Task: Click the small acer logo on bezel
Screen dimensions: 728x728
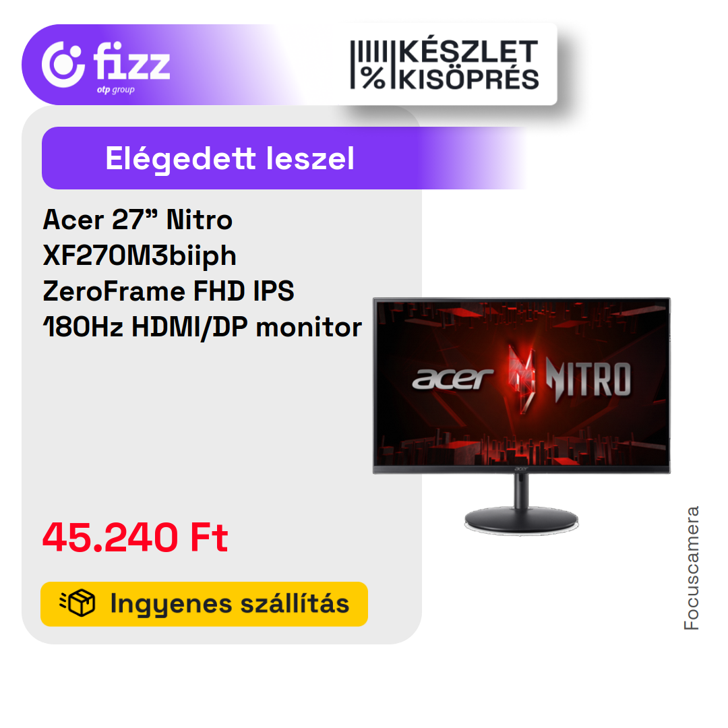Action: [x=521, y=469]
